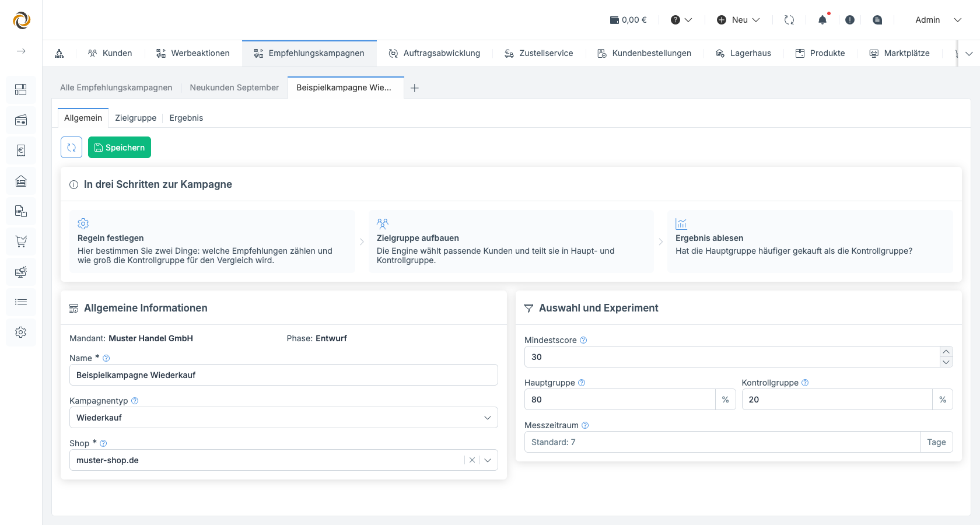980x525 pixels.
Task: Decrease the Mindestscore value
Action: click(x=946, y=362)
